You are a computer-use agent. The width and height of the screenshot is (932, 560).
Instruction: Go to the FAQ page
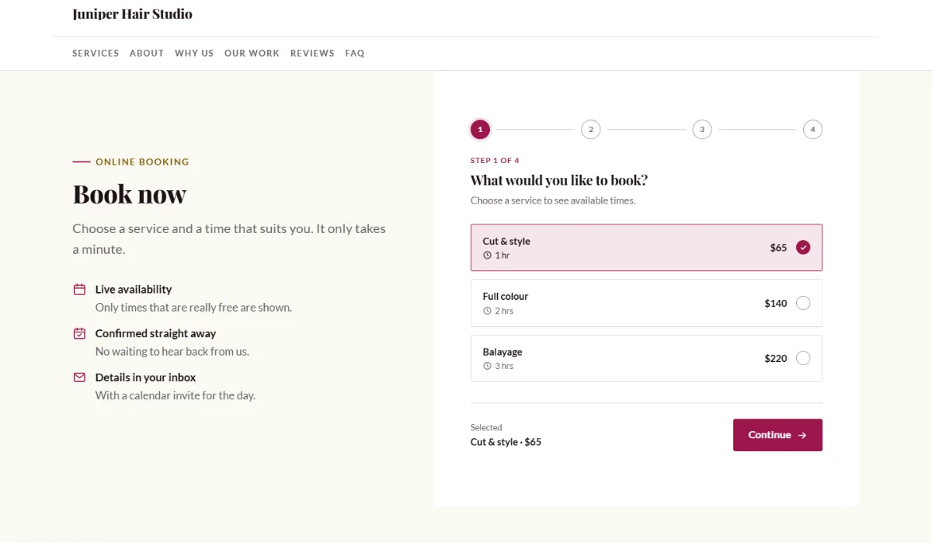point(355,54)
